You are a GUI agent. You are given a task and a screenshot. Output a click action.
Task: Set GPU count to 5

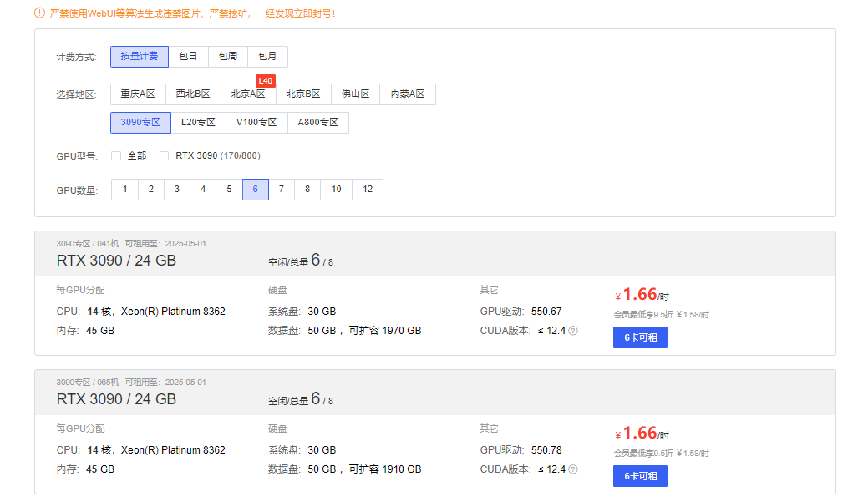(229, 190)
